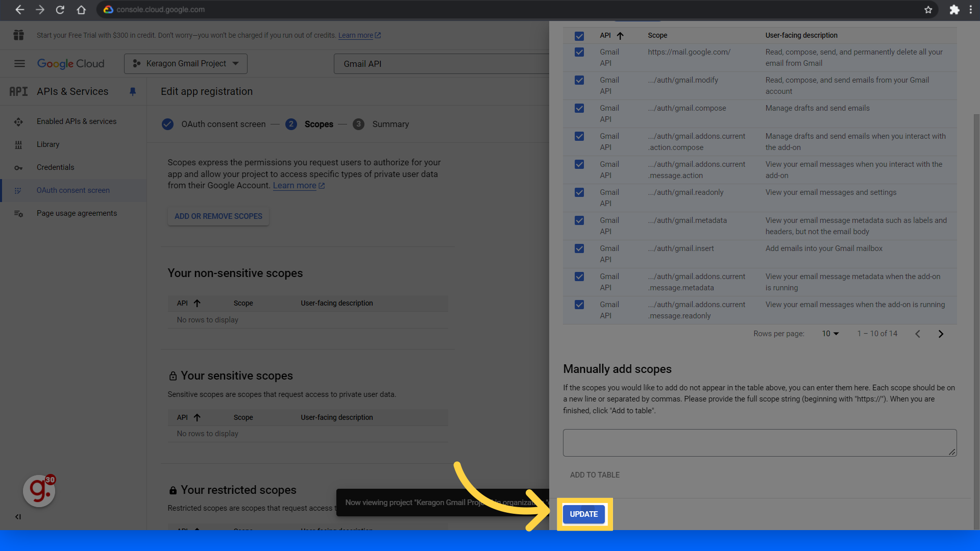Uncheck the gmail.compose scope checkbox

[579, 108]
